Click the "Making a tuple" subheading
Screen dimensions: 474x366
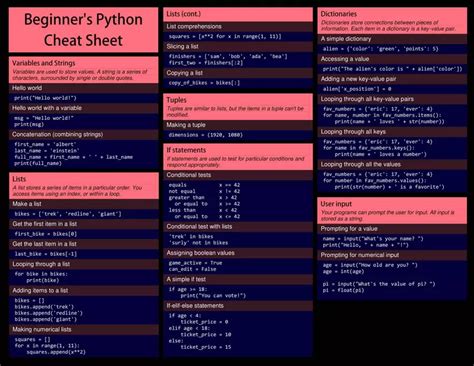(x=186, y=125)
